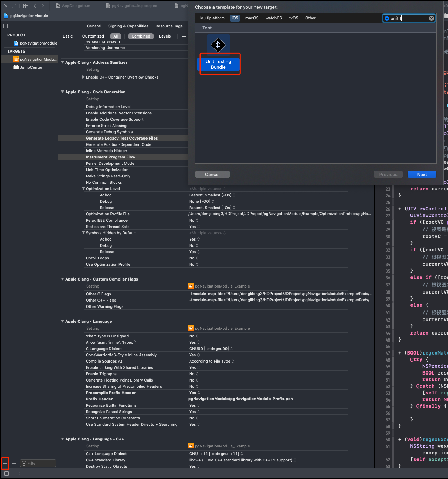Click the filter icon in targets filter
Viewport: 448px width, 479px height.
click(x=24, y=463)
